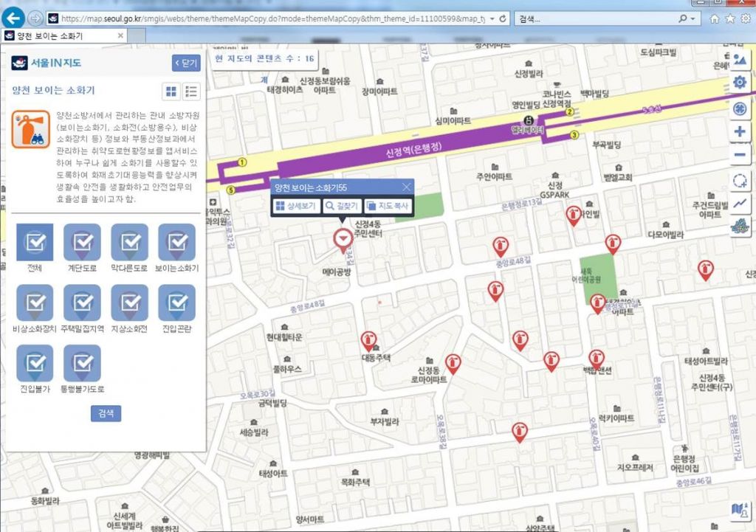Viewport: 756px width, 532px height.
Task: Toggle the 전체 category checkbox
Action: (35, 243)
